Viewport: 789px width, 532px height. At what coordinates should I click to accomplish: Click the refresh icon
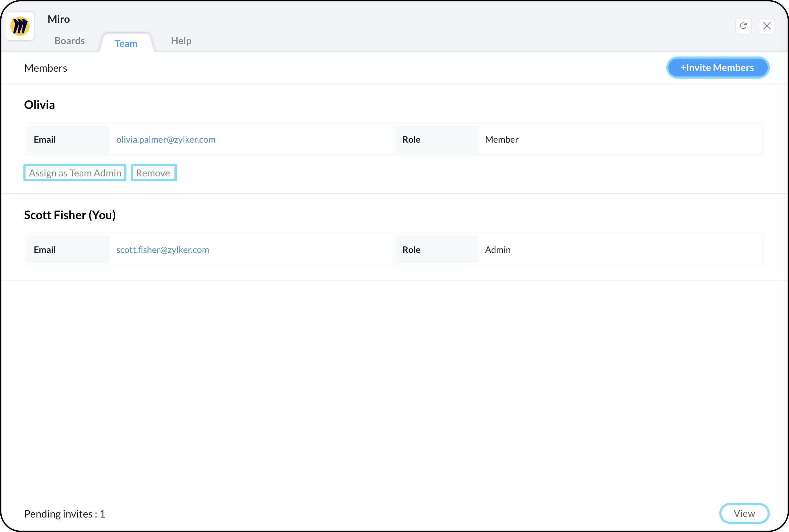[x=743, y=26]
